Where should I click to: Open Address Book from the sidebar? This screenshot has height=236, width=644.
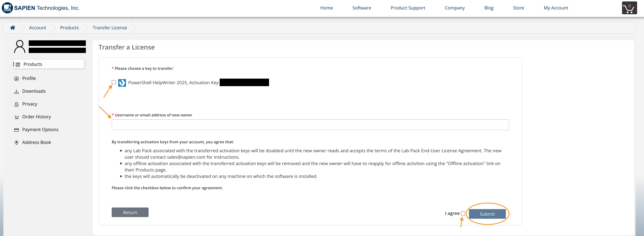pyautogui.click(x=37, y=142)
